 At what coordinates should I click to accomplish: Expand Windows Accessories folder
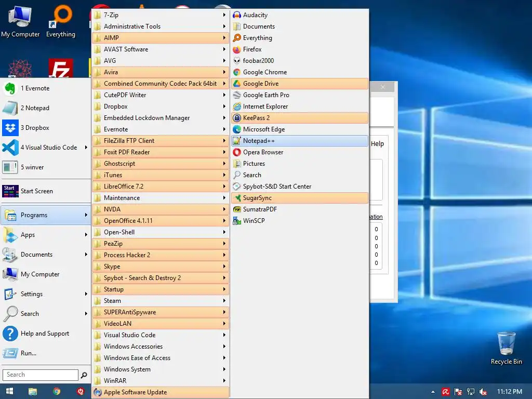click(x=161, y=347)
